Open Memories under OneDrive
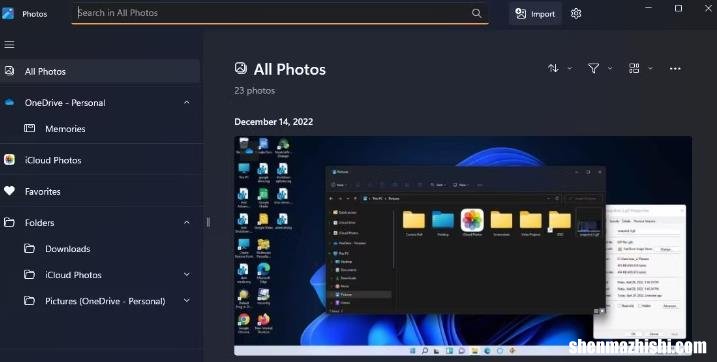Screen dimensions: 717x362 click(100, 129)
